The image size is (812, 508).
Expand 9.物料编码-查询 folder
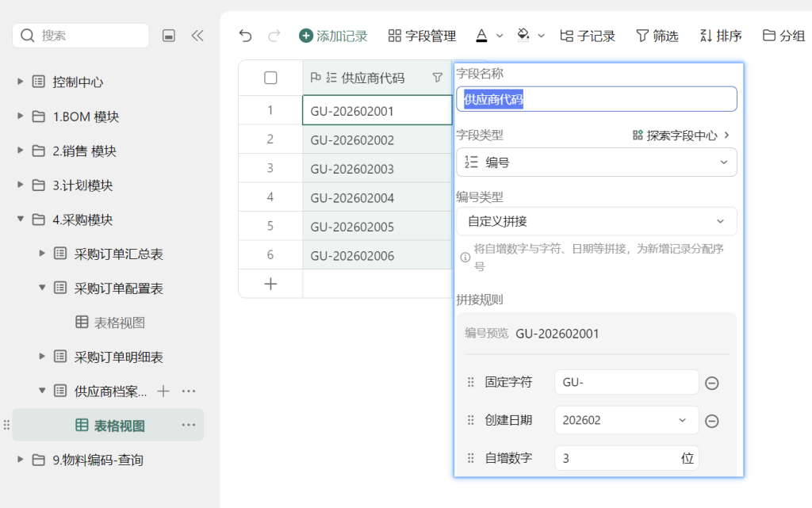(20, 459)
